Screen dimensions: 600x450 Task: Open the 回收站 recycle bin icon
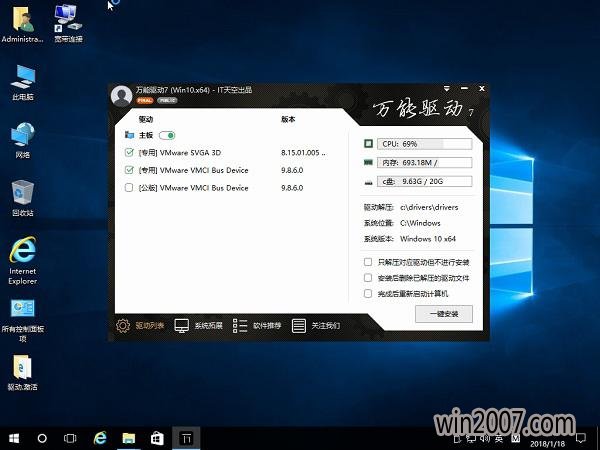(x=23, y=198)
